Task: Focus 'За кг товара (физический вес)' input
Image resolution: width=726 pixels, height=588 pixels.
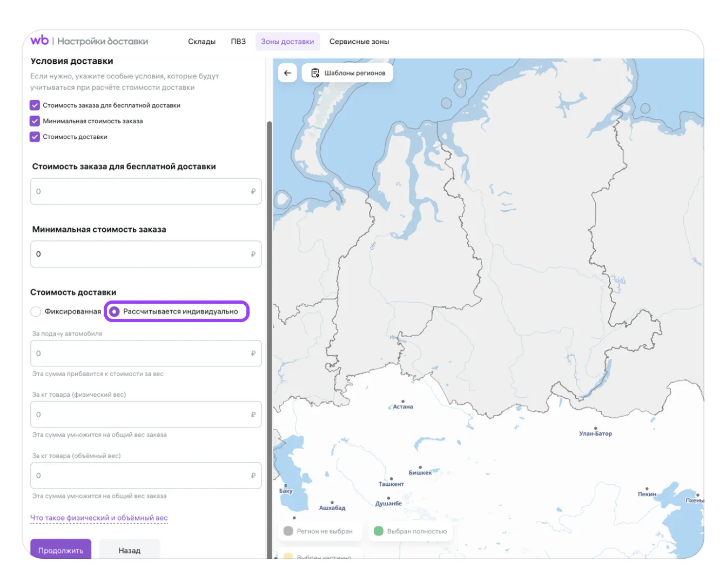Action: pos(146,415)
